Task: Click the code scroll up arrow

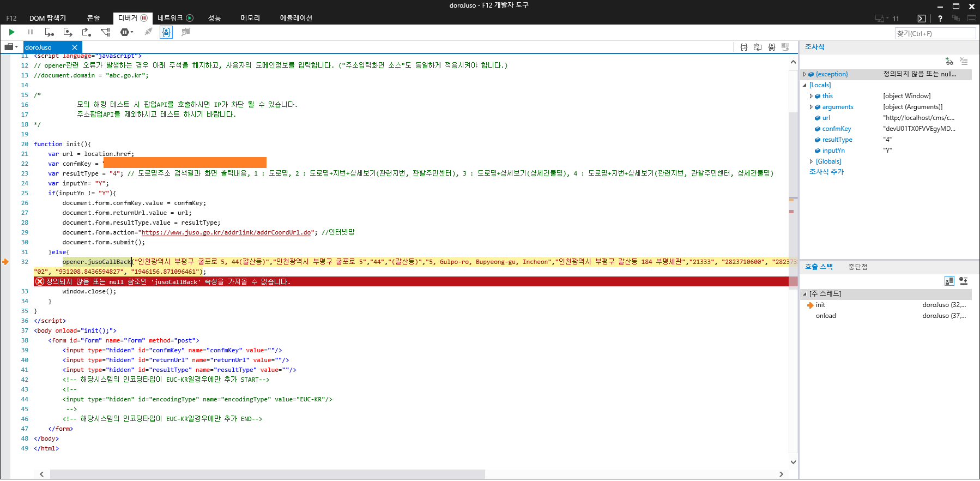Action: point(793,62)
